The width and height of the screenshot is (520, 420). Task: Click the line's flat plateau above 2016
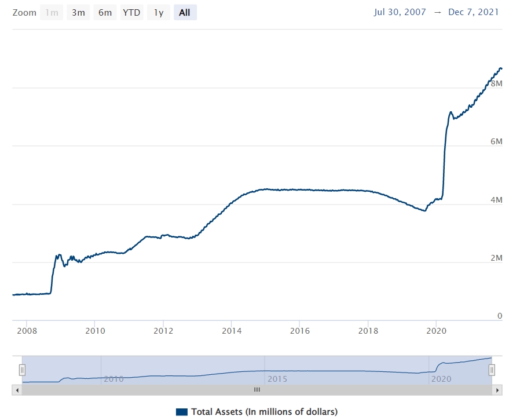(299, 189)
